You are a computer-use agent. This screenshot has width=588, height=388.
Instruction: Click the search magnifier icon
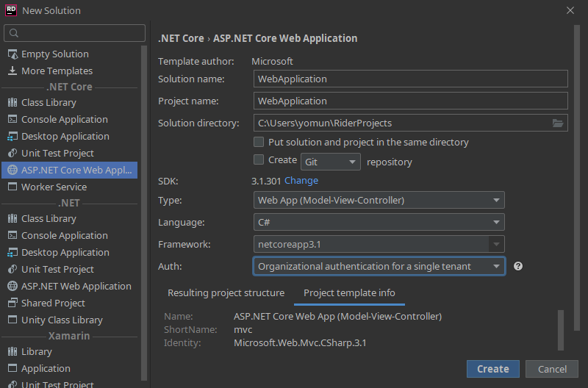click(x=14, y=33)
